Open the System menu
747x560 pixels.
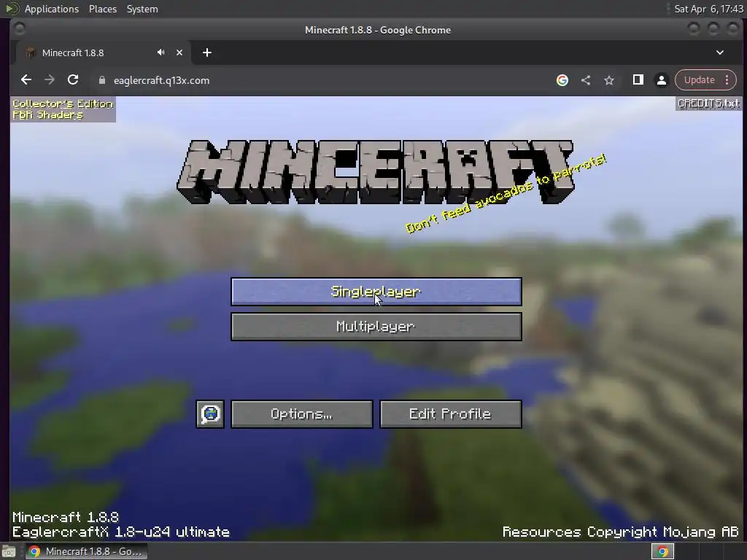[x=142, y=9]
